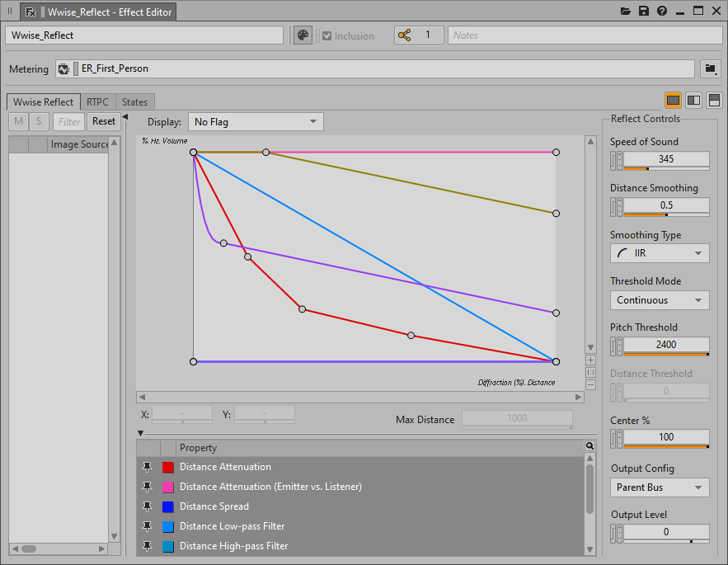The height and width of the screenshot is (565, 728).
Task: Click the color palette icon
Action: click(x=303, y=35)
